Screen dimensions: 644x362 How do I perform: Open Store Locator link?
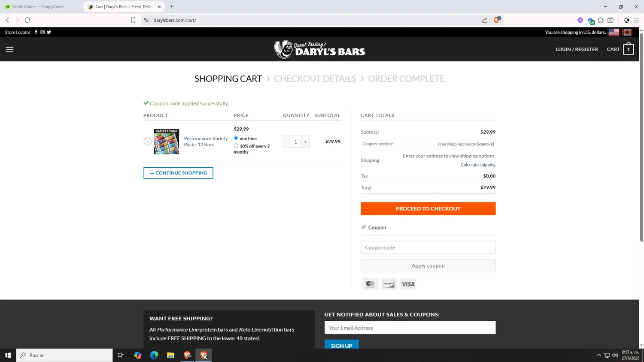coord(18,32)
